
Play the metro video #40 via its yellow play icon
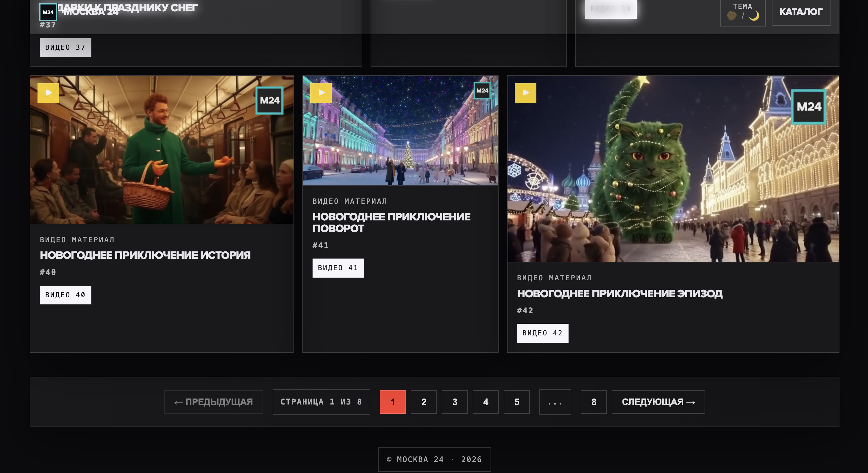tap(48, 93)
